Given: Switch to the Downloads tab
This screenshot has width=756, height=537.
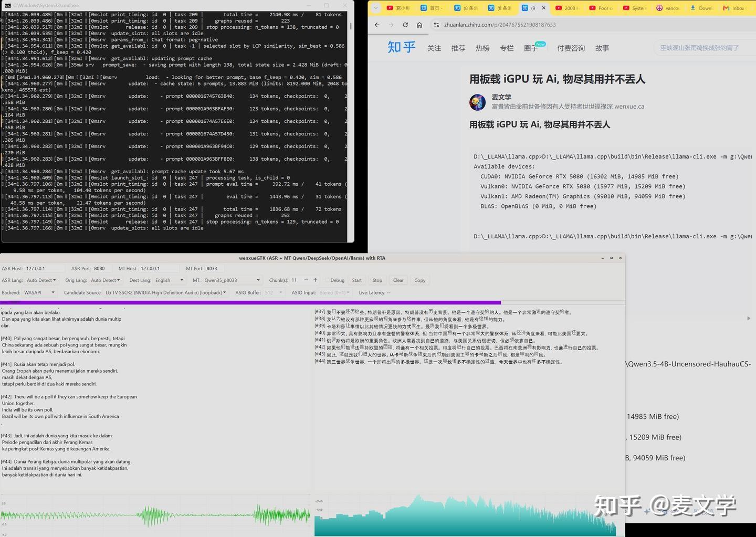Looking at the screenshot, I should point(701,8).
